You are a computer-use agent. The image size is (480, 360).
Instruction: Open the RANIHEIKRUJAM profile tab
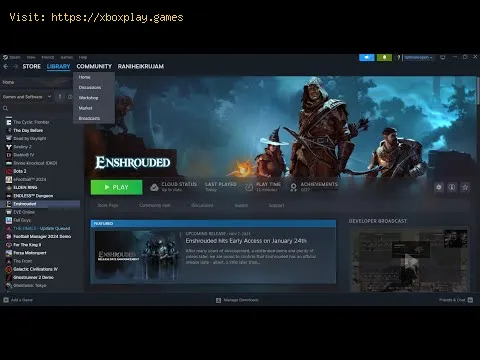pyautogui.click(x=141, y=66)
